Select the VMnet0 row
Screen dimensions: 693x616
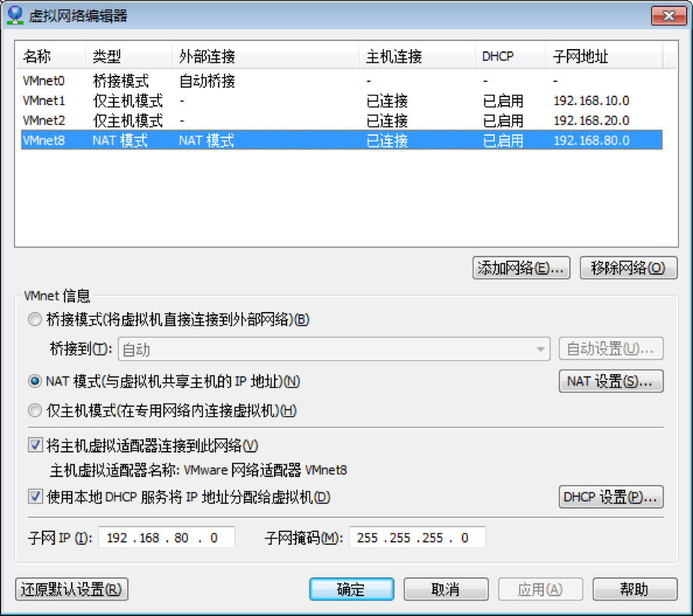[x=342, y=81]
